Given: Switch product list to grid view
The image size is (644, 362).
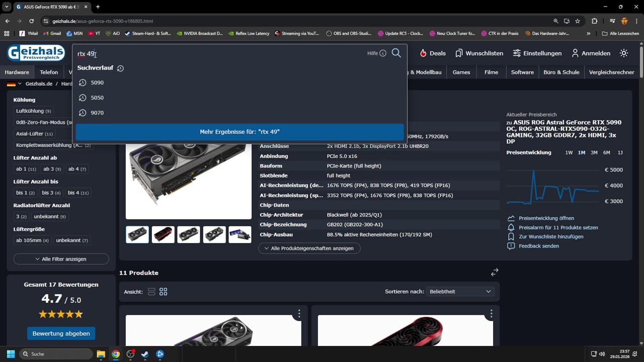Looking at the screenshot, I should click(164, 292).
